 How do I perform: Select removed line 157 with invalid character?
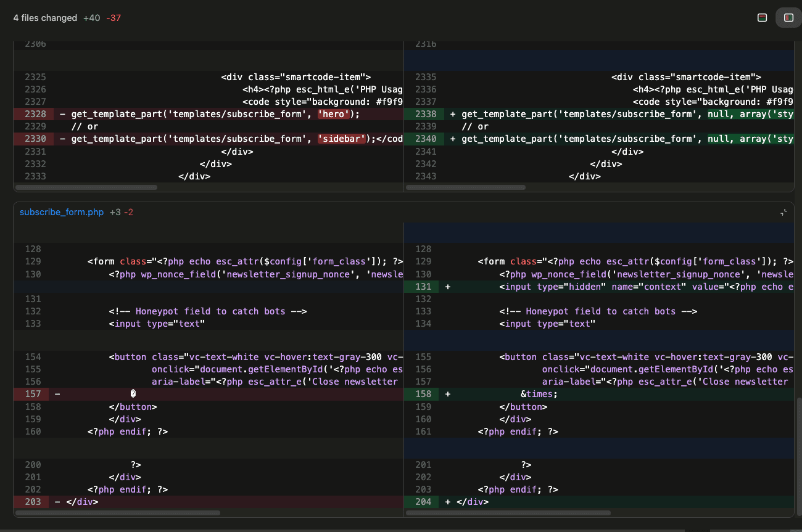tap(34, 394)
